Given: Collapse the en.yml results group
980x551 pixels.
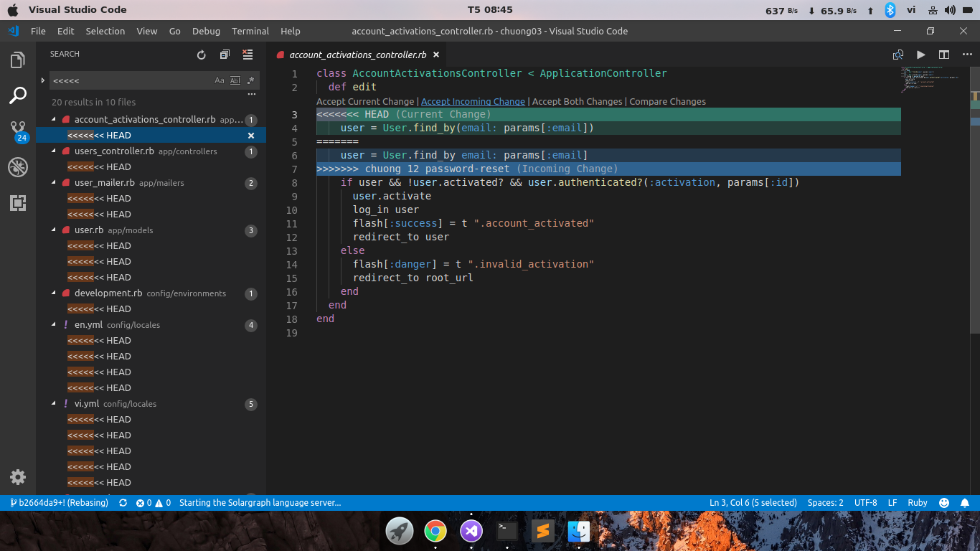Looking at the screenshot, I should tap(55, 325).
